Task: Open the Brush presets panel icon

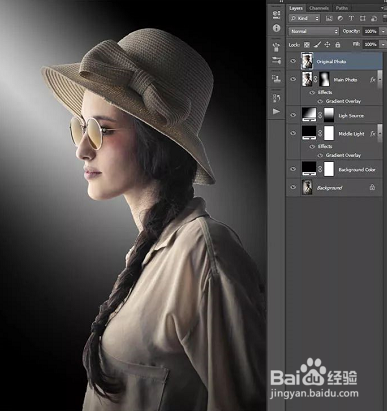Action: click(x=276, y=47)
